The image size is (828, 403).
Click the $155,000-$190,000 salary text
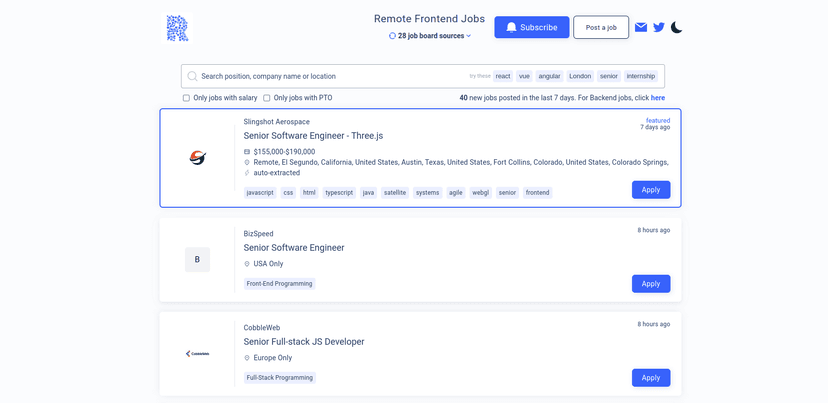[x=284, y=152]
